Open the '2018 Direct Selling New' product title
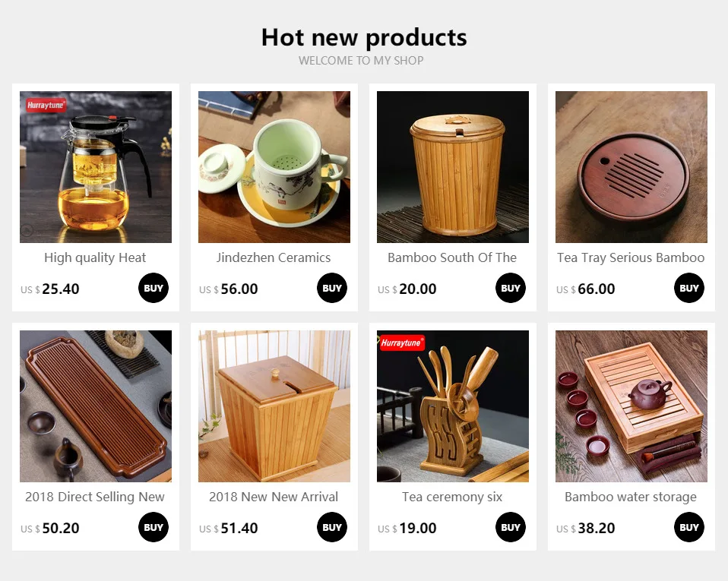The height and width of the screenshot is (581, 728). click(95, 497)
